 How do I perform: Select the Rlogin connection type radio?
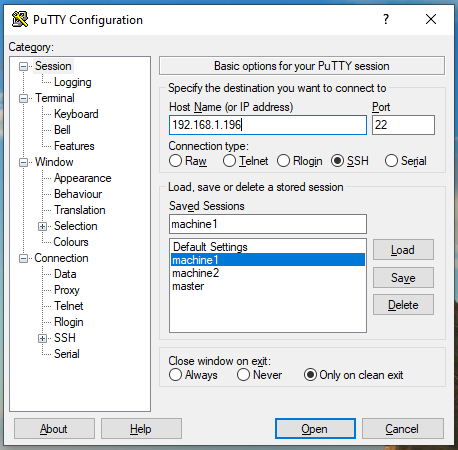(x=283, y=161)
